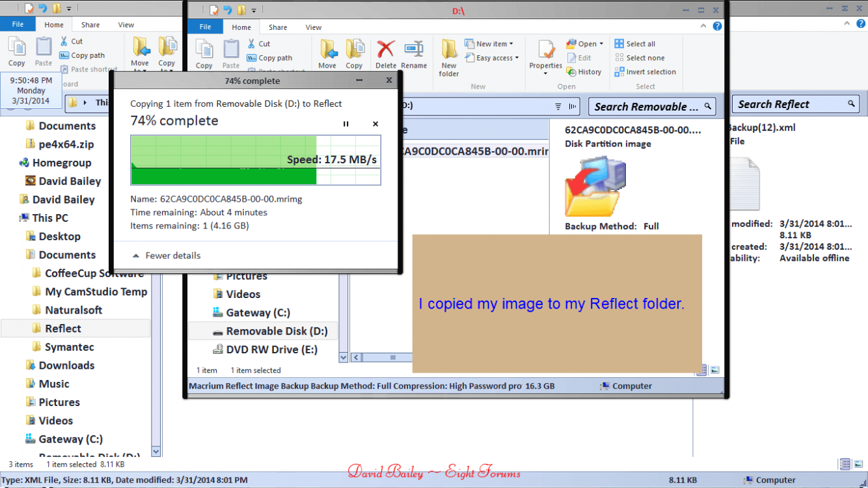The height and width of the screenshot is (488, 868).
Task: Switch to Share tab in D:\ window
Action: [x=278, y=27]
